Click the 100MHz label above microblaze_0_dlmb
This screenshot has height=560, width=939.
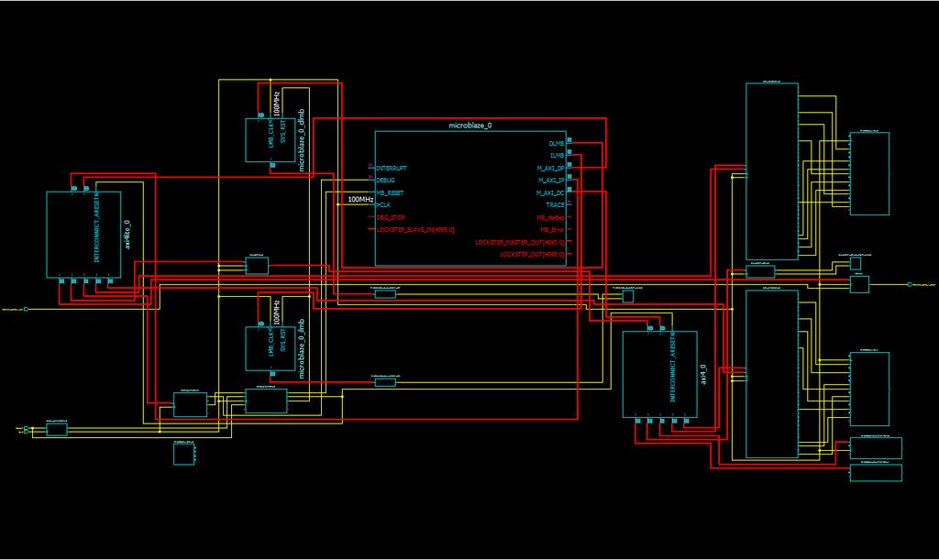click(277, 104)
